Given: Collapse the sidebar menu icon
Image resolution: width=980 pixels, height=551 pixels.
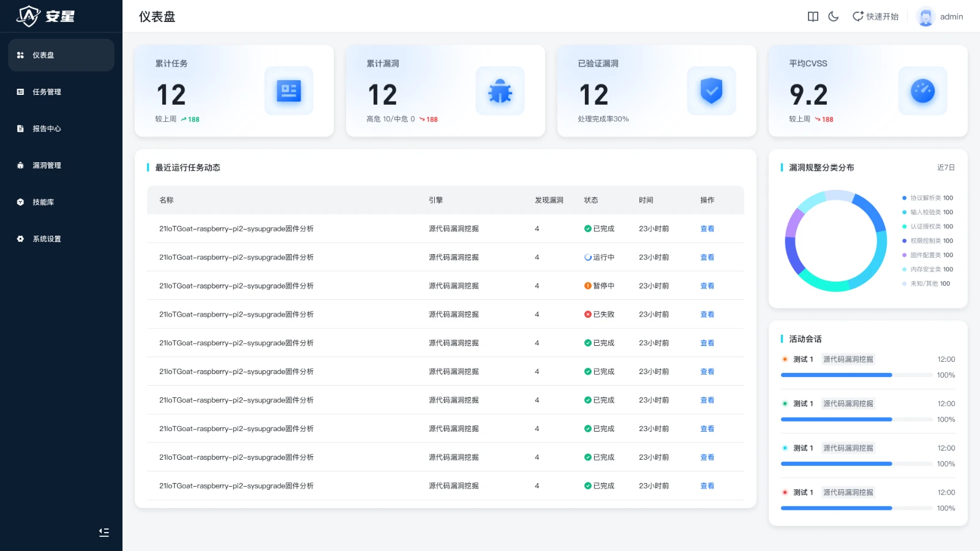Looking at the screenshot, I should tap(104, 532).
